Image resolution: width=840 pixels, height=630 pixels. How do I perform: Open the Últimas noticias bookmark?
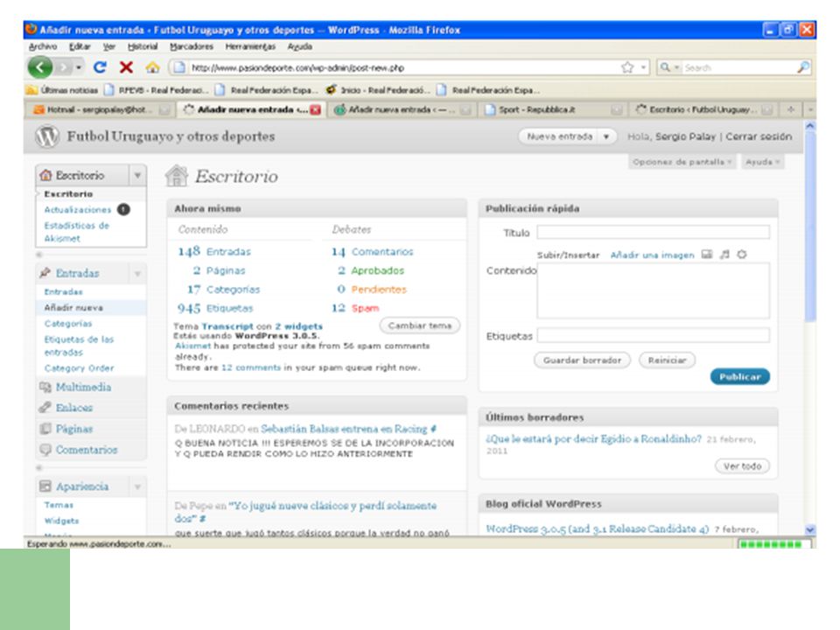coord(63,90)
